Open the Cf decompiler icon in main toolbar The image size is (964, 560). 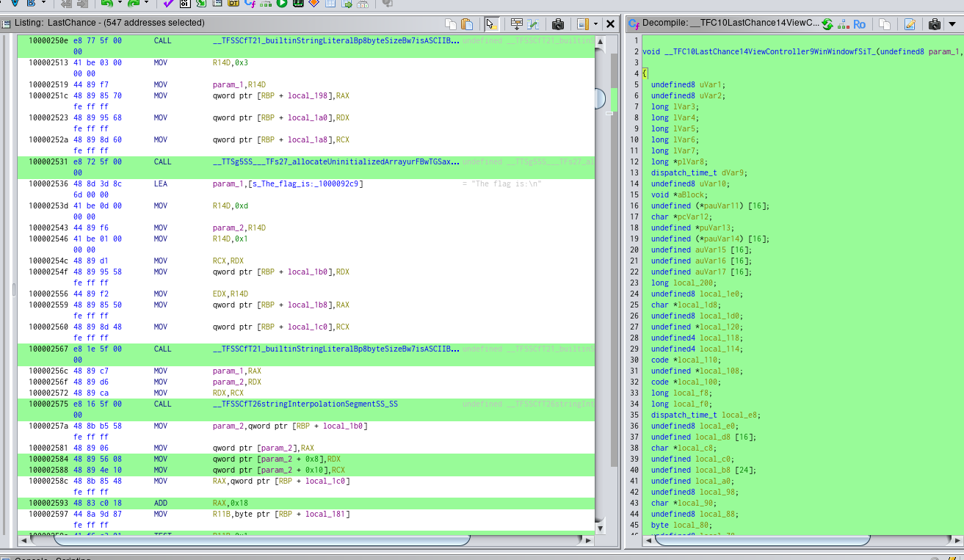point(250,4)
